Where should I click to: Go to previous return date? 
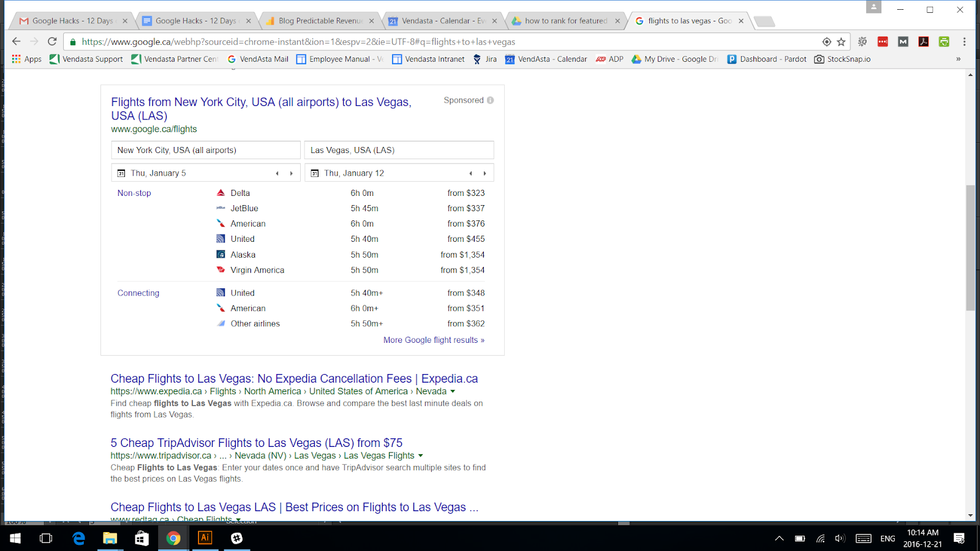[470, 173]
